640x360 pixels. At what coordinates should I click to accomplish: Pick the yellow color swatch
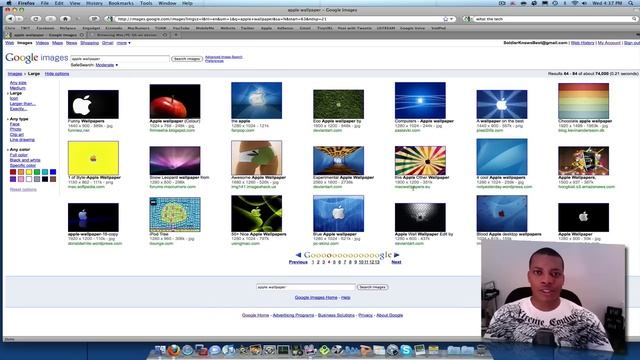click(x=29, y=172)
